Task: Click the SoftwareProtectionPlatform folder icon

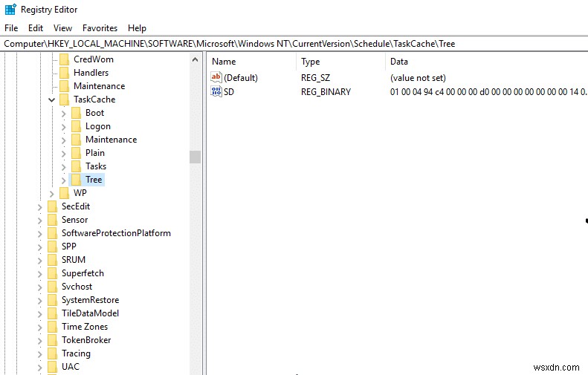Action: (53, 233)
